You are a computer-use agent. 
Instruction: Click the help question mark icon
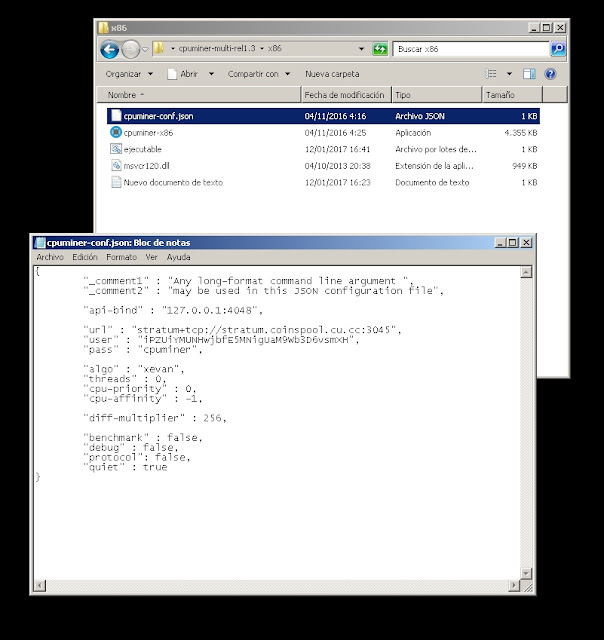coord(550,74)
